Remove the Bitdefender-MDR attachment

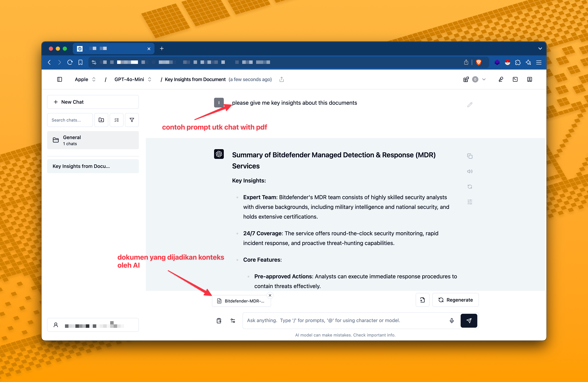coord(270,295)
